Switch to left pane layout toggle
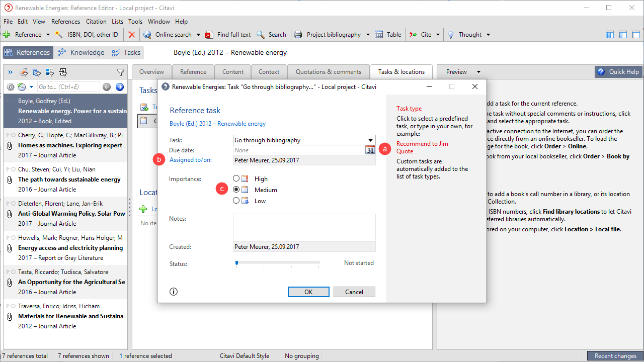644x362 pixels. 610,35
